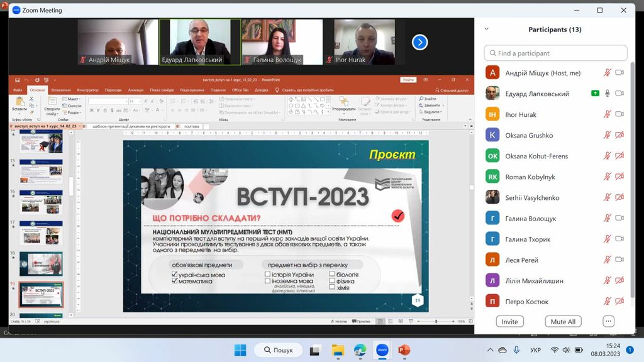Toggle Roman Kobylnyk's muted microphone

607,177
